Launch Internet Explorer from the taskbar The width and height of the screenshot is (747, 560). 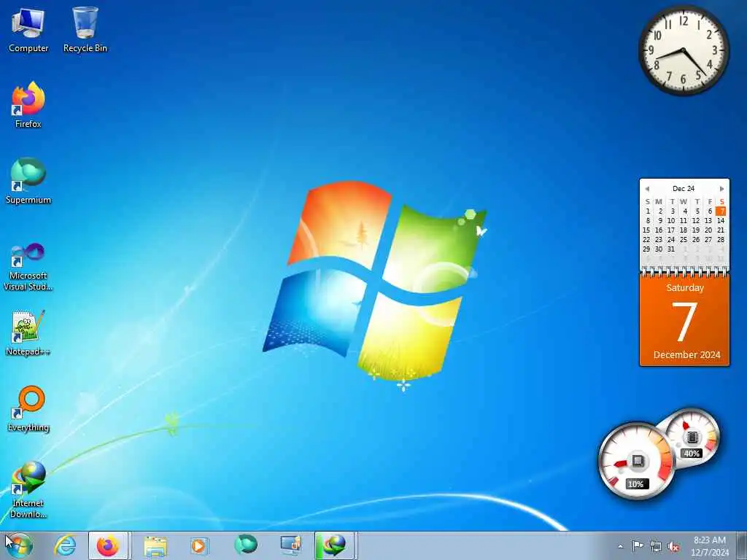point(65,545)
